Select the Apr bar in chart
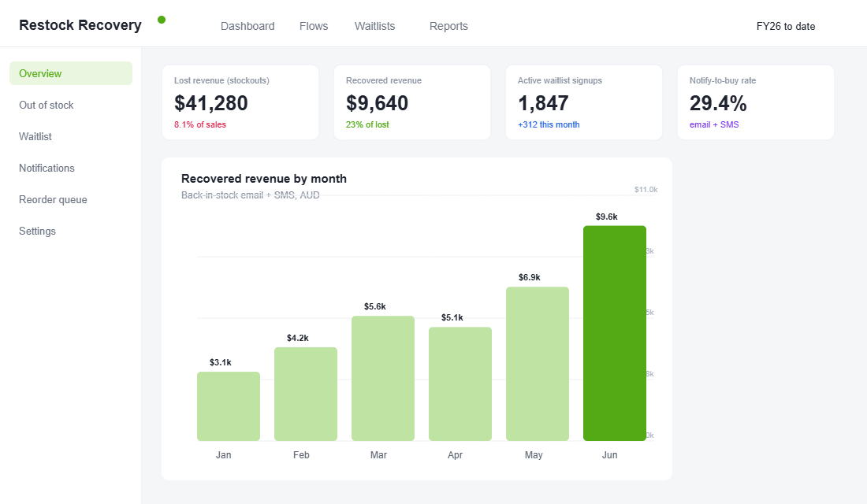This screenshot has height=504, width=867. click(460, 384)
